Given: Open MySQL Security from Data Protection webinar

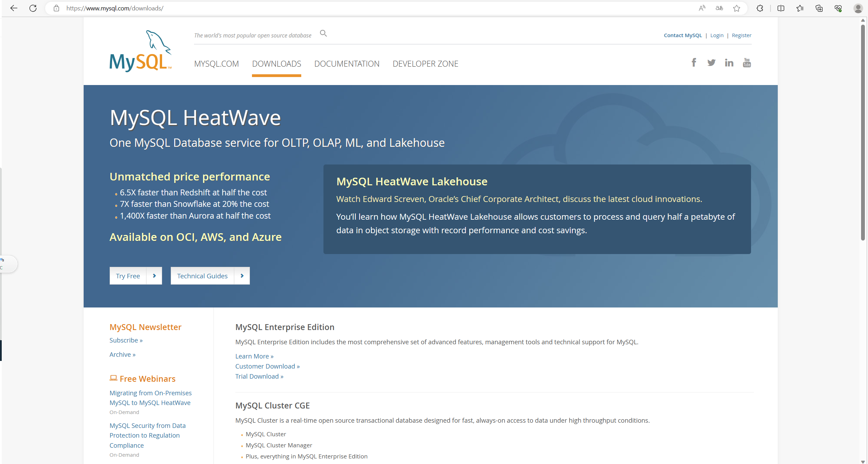Looking at the screenshot, I should pyautogui.click(x=148, y=436).
